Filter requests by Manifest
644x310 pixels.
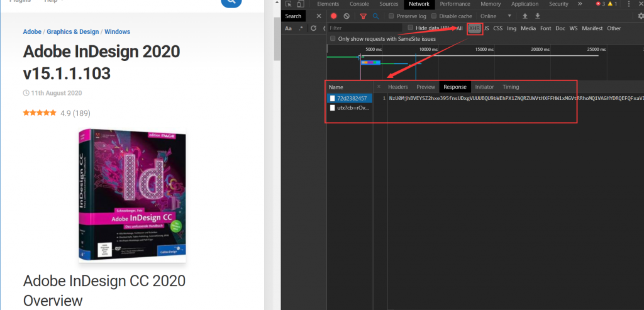592,28
